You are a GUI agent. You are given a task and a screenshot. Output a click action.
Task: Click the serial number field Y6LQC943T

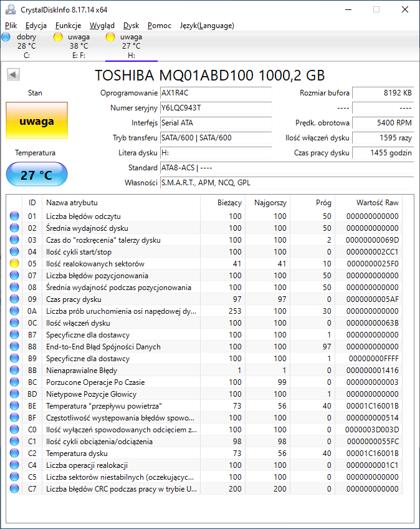[x=216, y=108]
